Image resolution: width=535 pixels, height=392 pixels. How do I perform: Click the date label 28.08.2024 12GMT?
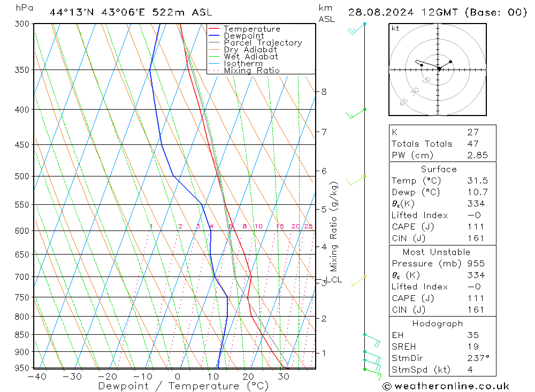[x=403, y=12]
